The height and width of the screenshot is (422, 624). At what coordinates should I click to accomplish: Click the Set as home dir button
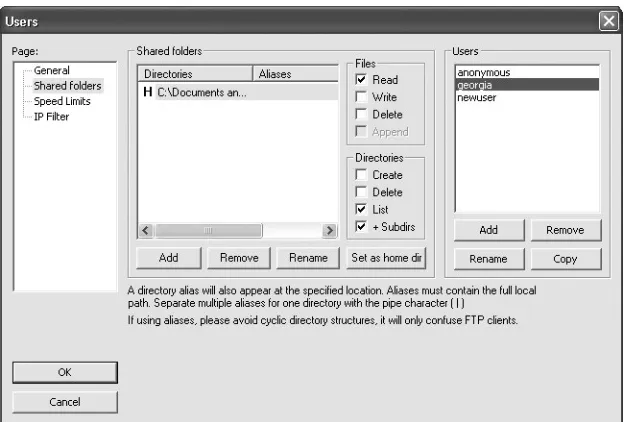point(386,258)
